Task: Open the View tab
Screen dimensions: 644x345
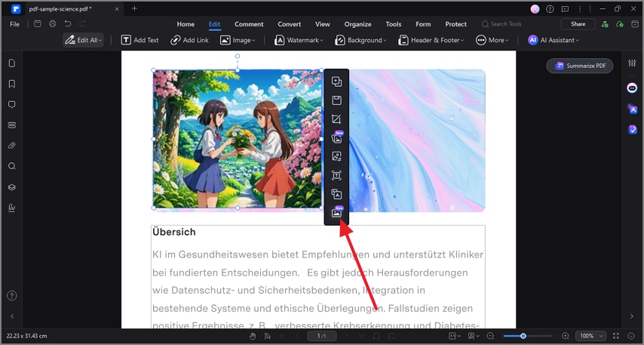Action: point(323,24)
